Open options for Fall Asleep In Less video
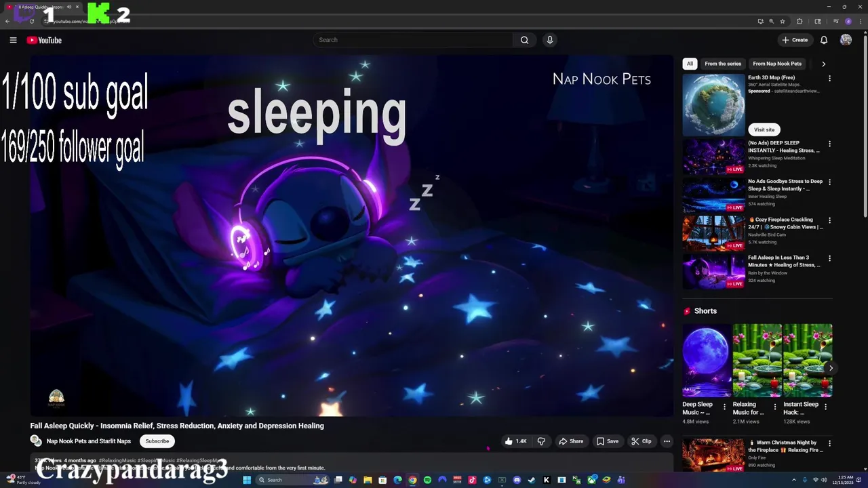868x488 pixels. click(x=829, y=259)
